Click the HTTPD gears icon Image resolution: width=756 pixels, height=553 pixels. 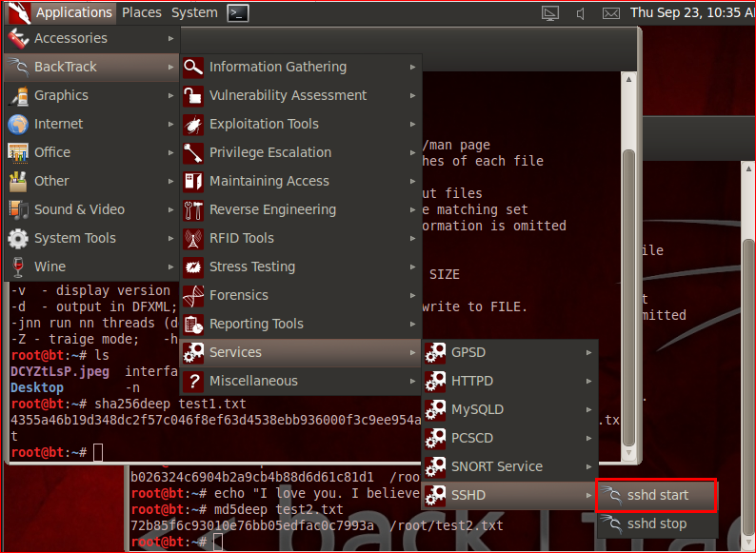coord(435,381)
